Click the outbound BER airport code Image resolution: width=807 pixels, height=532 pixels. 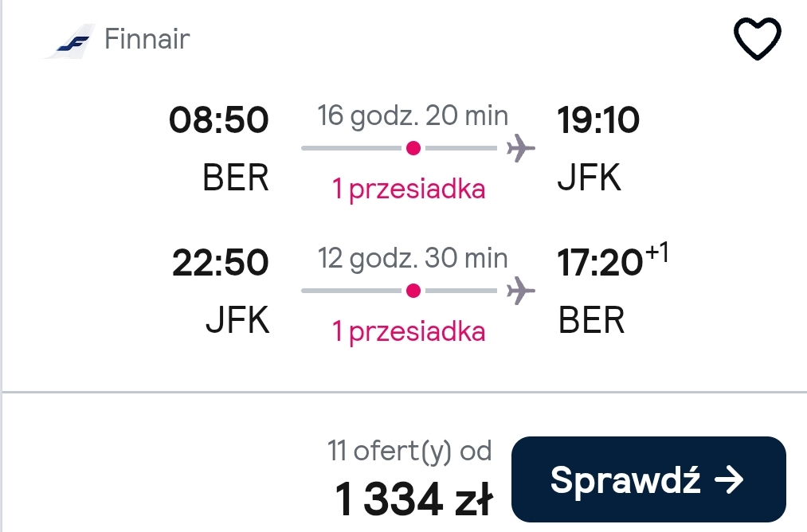click(236, 178)
